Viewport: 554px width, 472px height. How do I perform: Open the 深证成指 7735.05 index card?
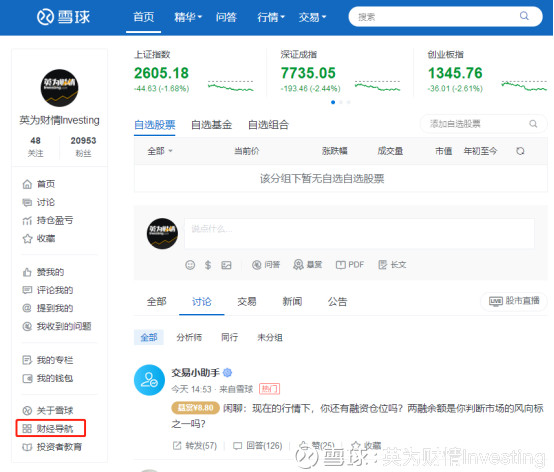click(341, 72)
